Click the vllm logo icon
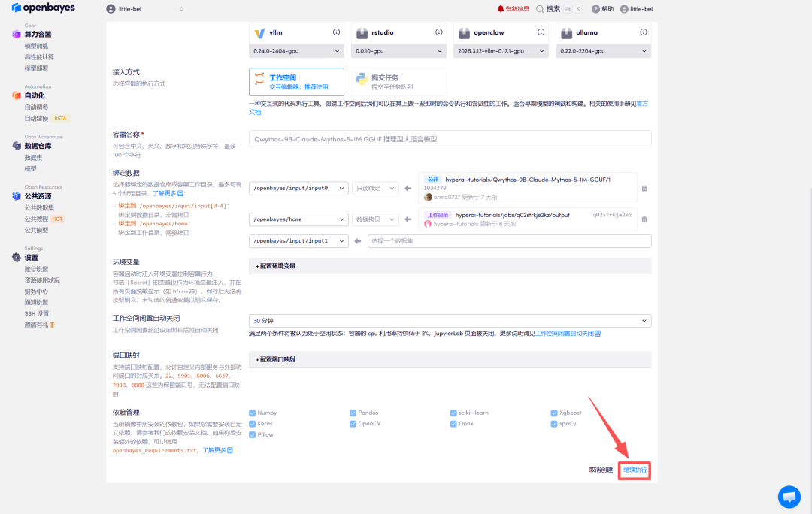The image size is (812, 514). coord(259,32)
